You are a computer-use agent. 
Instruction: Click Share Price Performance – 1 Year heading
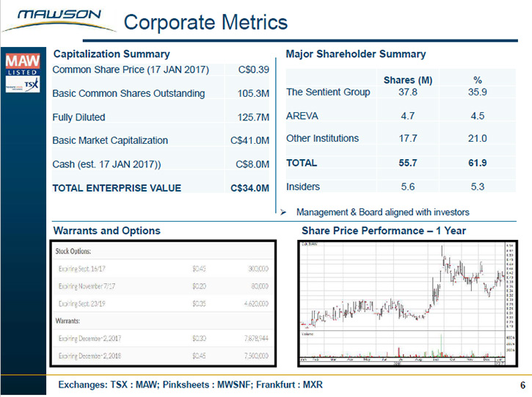384,230
